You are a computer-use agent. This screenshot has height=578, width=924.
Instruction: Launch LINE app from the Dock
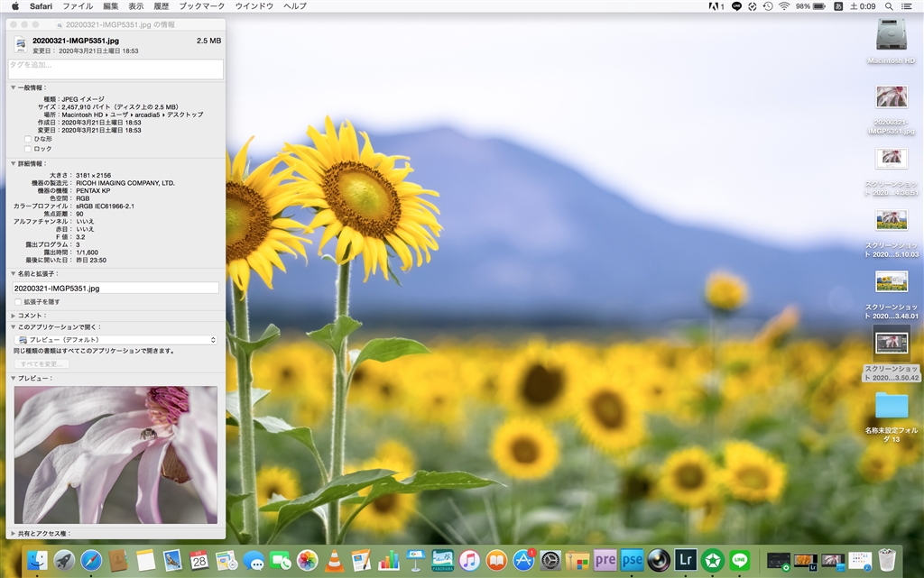point(740,560)
